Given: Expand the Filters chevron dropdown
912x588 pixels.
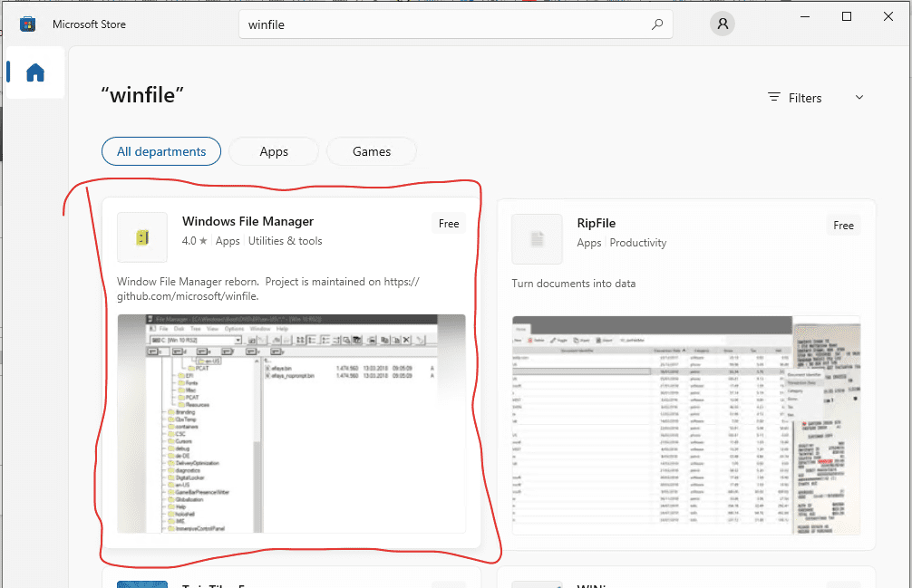Looking at the screenshot, I should [x=859, y=97].
